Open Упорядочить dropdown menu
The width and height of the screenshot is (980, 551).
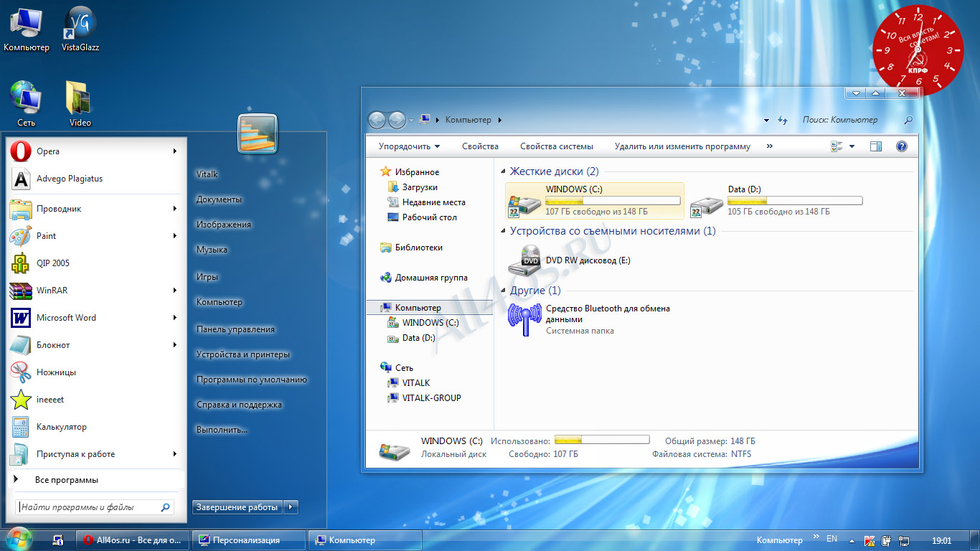[410, 146]
